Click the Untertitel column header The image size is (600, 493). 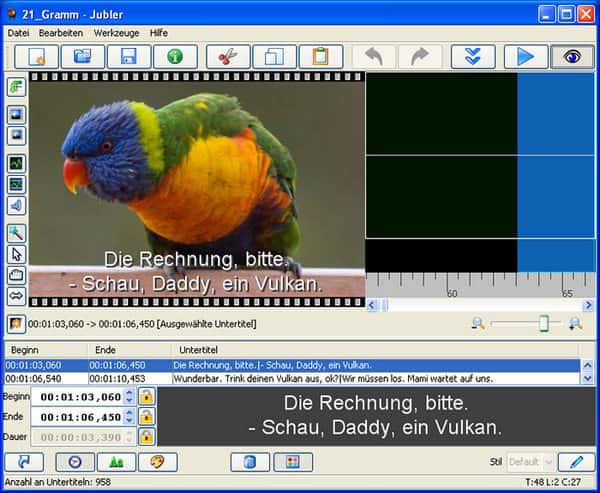coord(195,350)
